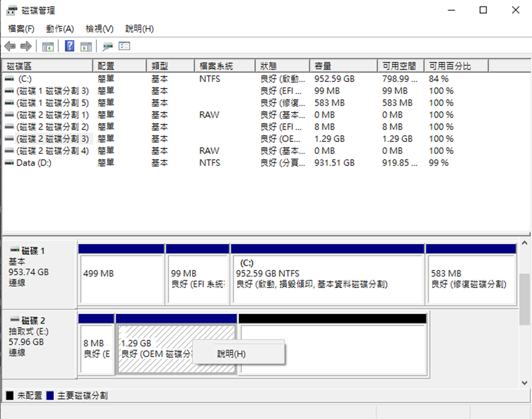This screenshot has width=532, height=419.
Task: Click the Disk Management title bar icon
Action: coord(11,11)
